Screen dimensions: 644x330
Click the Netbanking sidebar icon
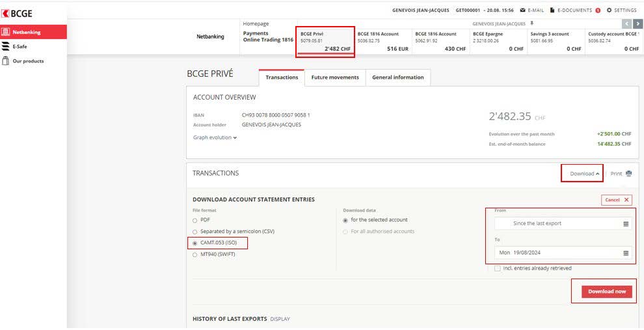6,32
